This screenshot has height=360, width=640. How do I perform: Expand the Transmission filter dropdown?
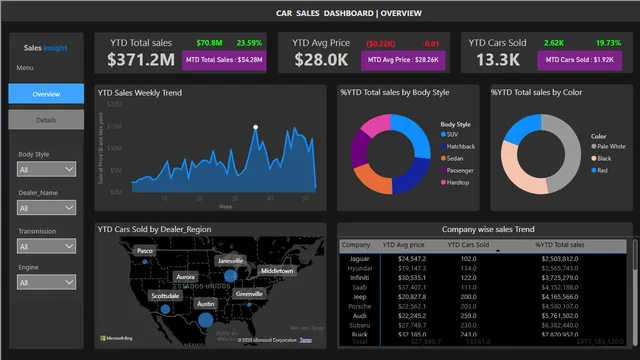46,246
